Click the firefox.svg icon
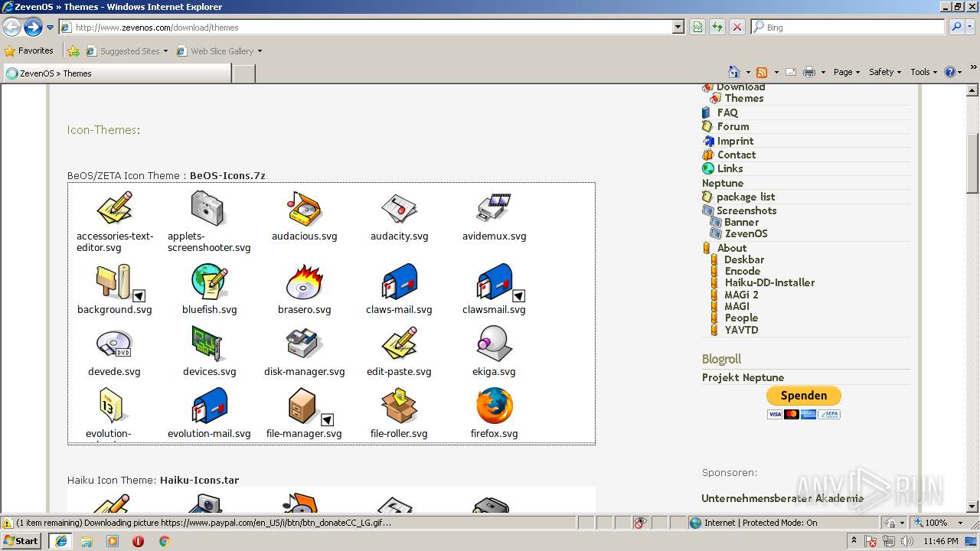 tap(494, 406)
